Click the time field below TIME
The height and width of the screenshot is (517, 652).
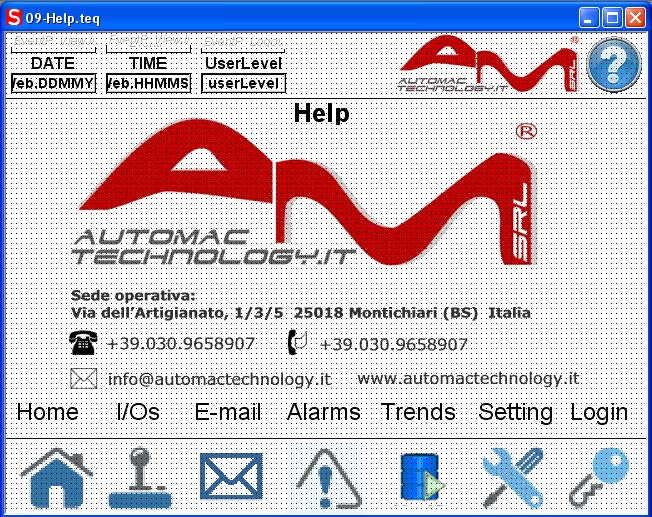click(148, 83)
